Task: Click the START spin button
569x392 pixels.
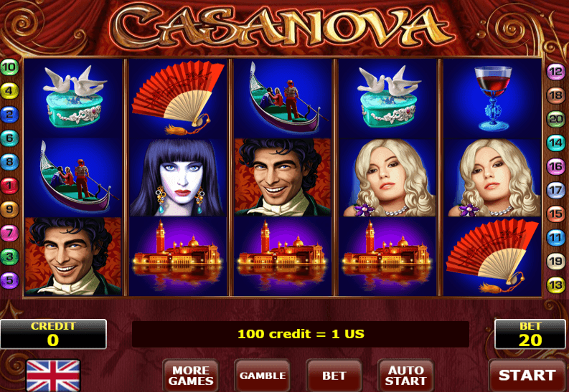Action: coord(527,376)
